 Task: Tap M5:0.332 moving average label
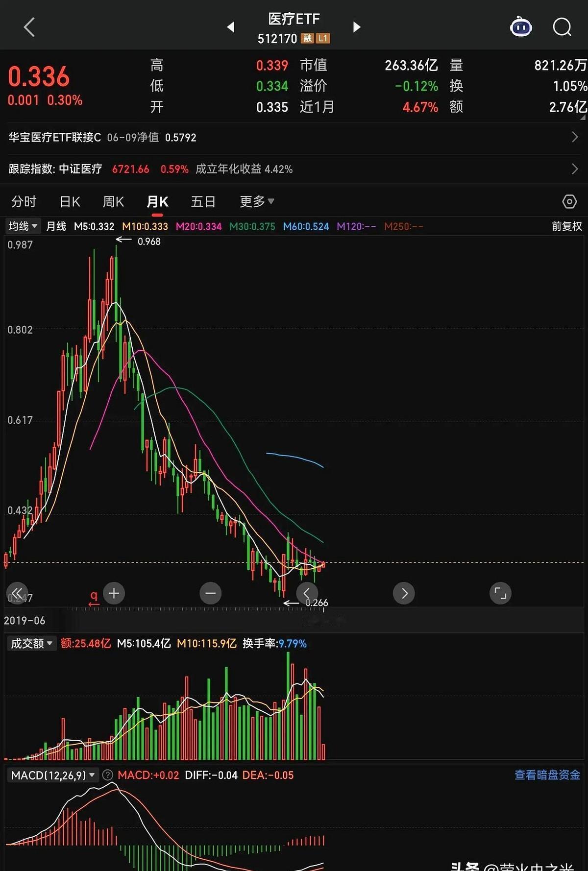click(94, 226)
